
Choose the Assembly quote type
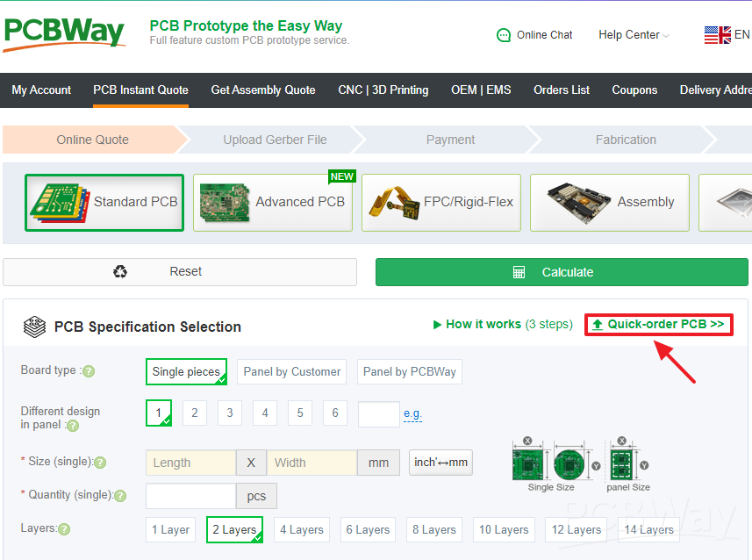(x=609, y=202)
